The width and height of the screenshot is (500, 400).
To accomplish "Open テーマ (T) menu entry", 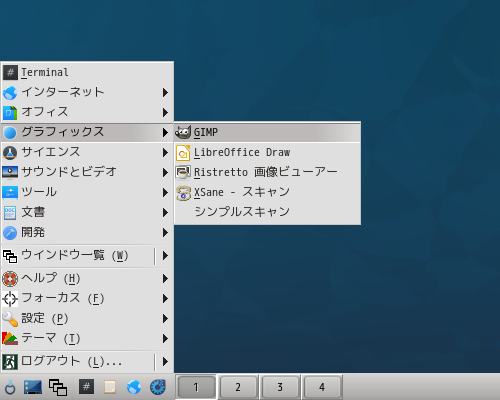I will pyautogui.click(x=87, y=338).
